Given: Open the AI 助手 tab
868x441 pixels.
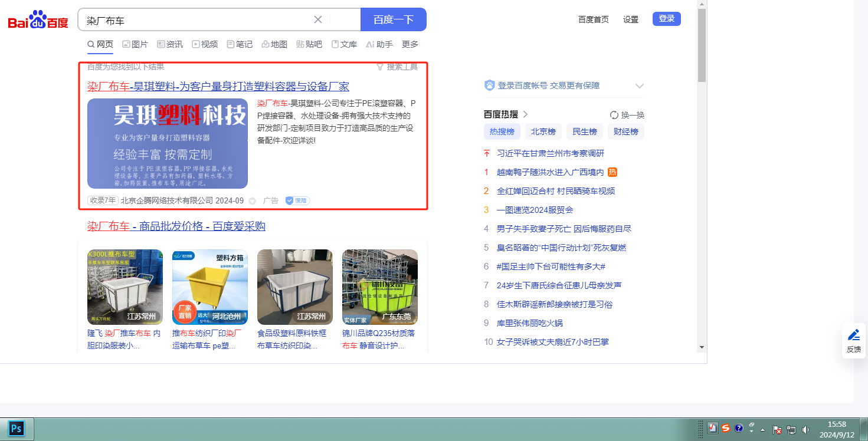Looking at the screenshot, I should click(379, 44).
